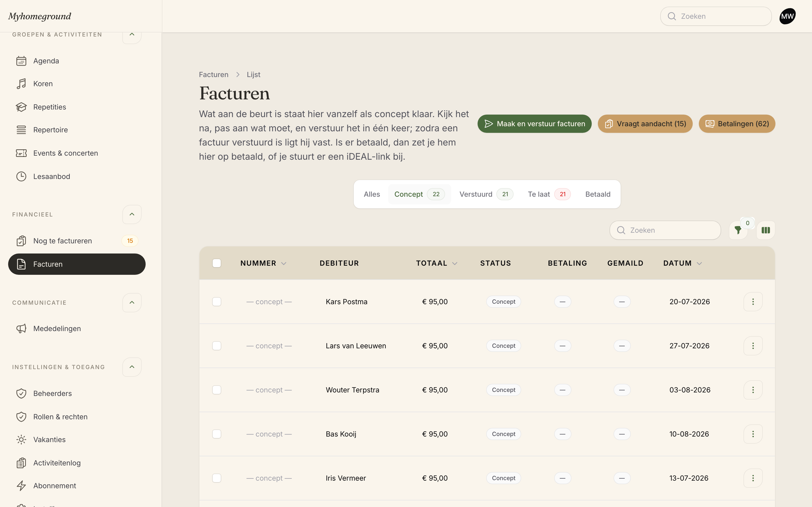
Task: Collapse the Financieel sidebar section
Action: point(132,214)
